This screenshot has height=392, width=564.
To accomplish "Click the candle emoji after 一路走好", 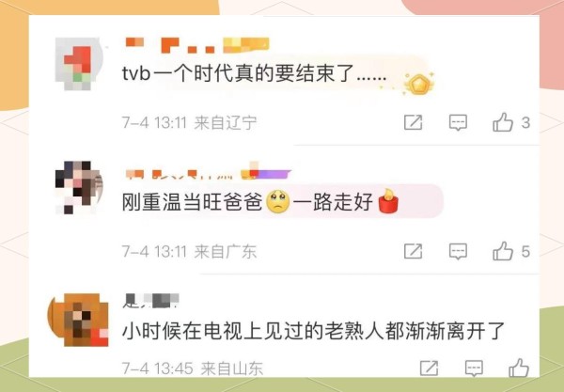I will coord(388,201).
